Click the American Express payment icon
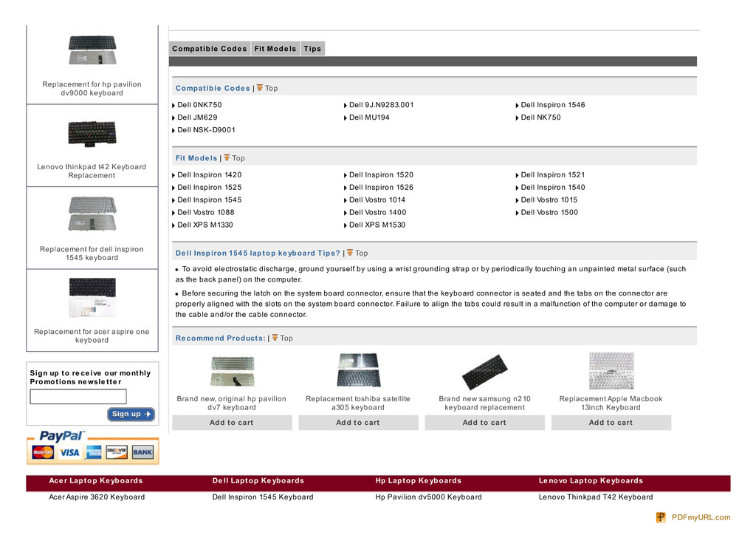The width and height of the screenshot is (756, 535). pos(94,452)
